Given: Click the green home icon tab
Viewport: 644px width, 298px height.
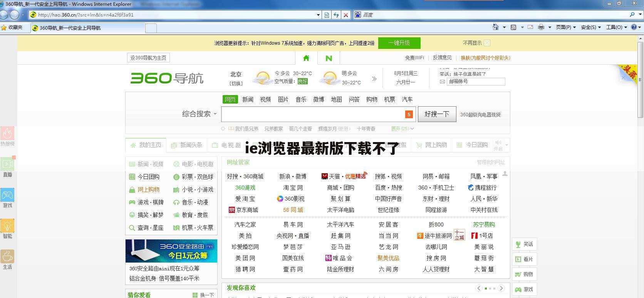Looking at the screenshot, I should click(x=306, y=58).
